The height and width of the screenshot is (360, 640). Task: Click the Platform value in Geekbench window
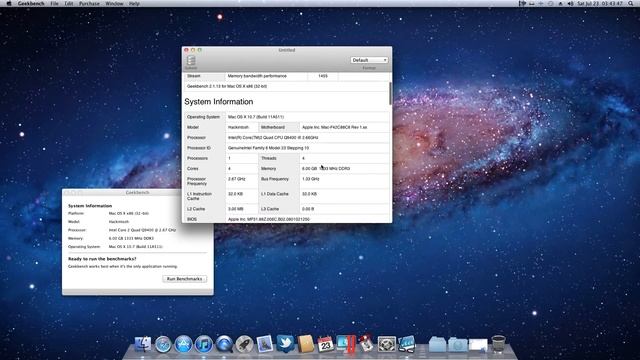click(x=129, y=213)
